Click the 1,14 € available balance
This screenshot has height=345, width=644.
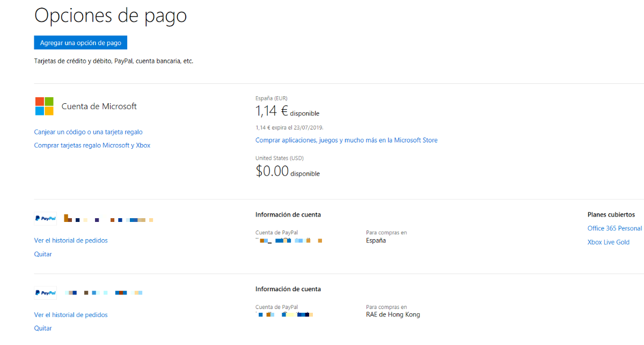click(x=272, y=111)
